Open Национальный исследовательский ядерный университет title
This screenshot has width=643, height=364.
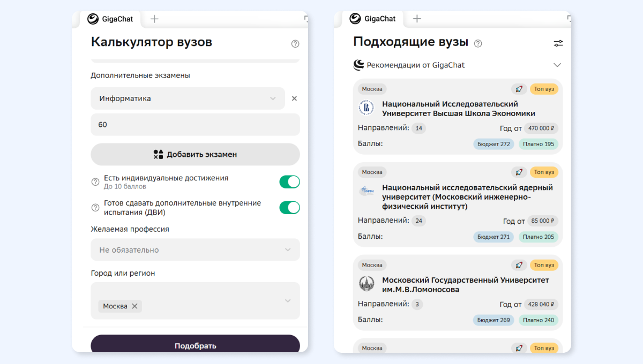tap(467, 196)
